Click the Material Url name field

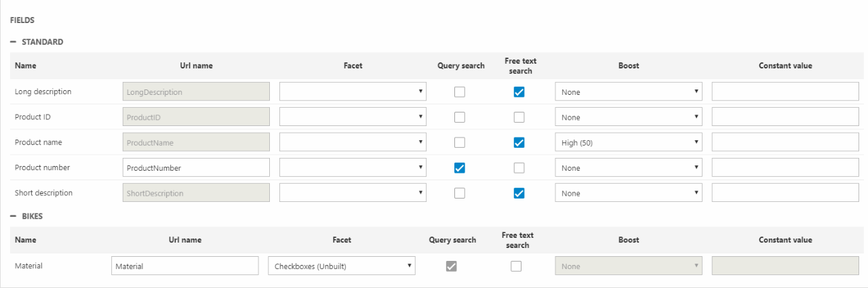(184, 266)
